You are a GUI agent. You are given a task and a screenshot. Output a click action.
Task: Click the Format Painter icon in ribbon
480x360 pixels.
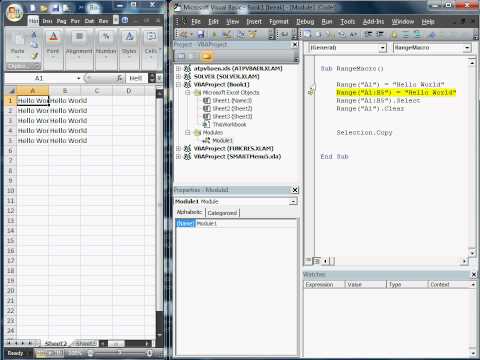click(x=35, y=56)
